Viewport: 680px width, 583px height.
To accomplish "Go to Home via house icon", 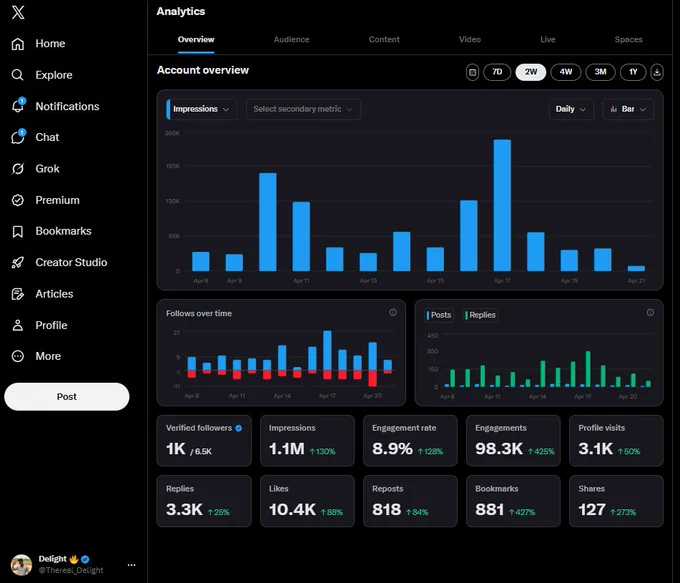I will pyautogui.click(x=17, y=44).
